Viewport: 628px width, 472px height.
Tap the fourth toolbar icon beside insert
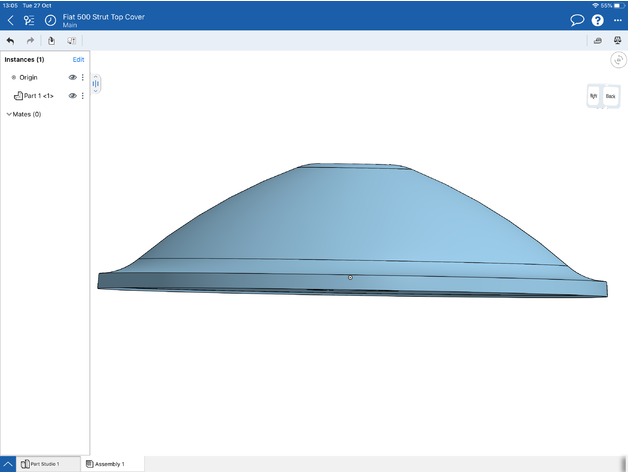[x=71, y=40]
